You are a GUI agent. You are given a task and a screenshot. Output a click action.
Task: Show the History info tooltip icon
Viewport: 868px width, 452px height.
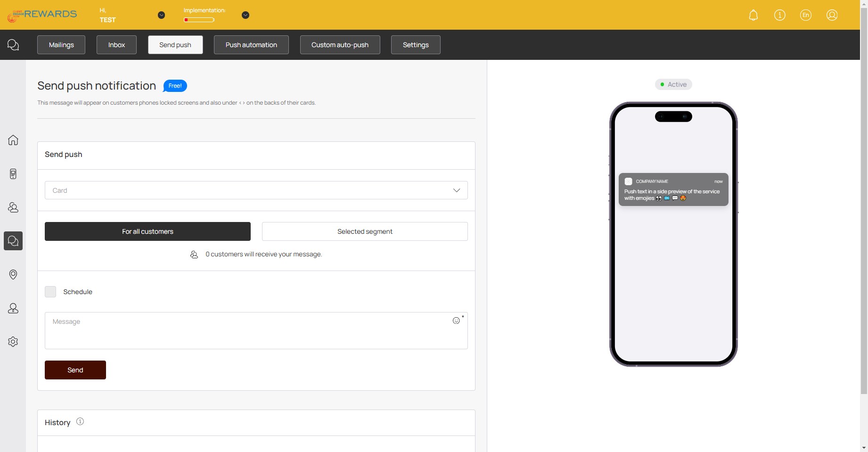click(80, 421)
